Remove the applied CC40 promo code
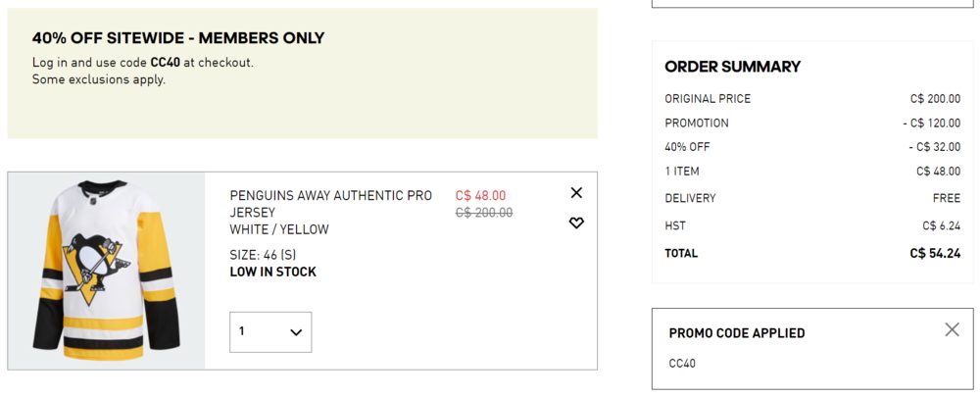The image size is (980, 397). (x=952, y=329)
